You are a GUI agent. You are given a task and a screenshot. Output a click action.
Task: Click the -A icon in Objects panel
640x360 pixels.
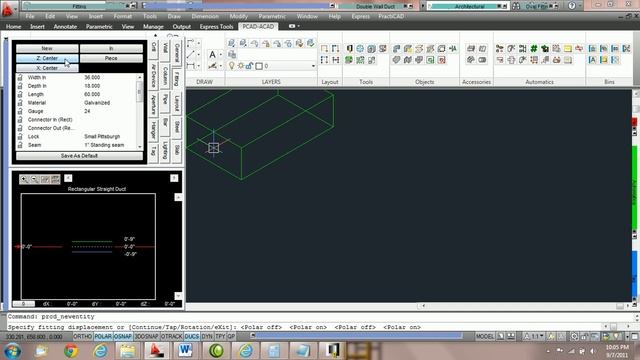tap(453, 49)
